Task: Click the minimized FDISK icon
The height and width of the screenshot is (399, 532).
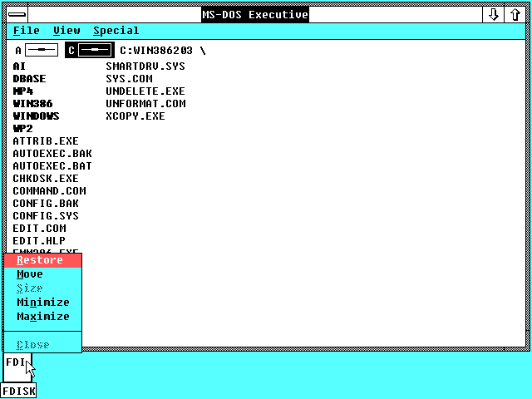Action: [17, 367]
